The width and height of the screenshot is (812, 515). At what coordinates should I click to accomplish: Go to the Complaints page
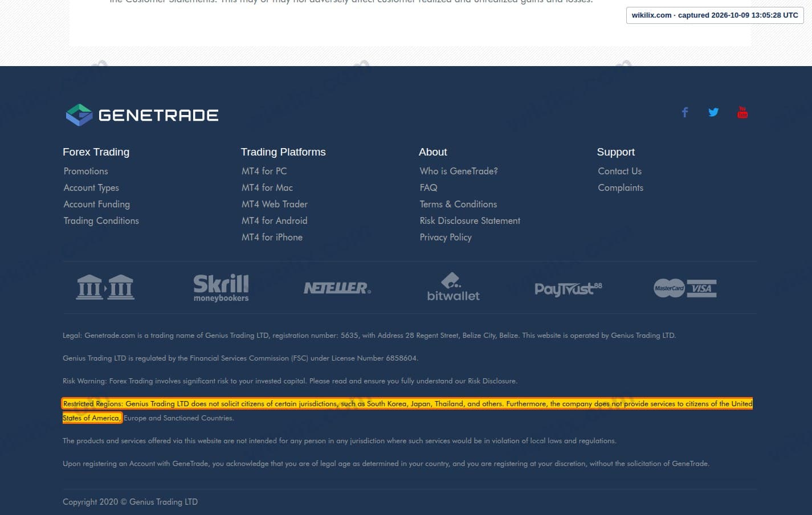(x=621, y=187)
